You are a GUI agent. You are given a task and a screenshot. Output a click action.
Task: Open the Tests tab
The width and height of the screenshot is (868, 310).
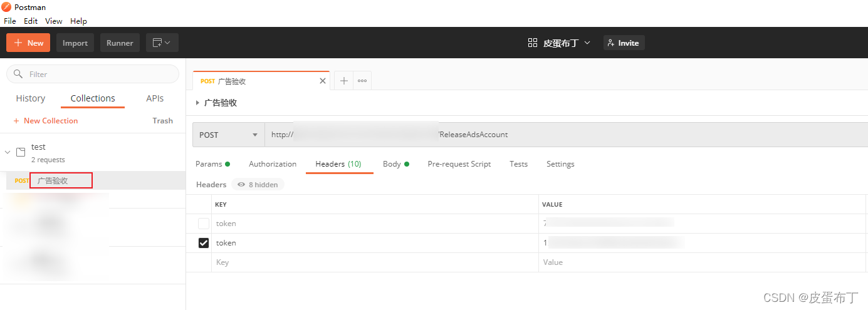(x=518, y=164)
